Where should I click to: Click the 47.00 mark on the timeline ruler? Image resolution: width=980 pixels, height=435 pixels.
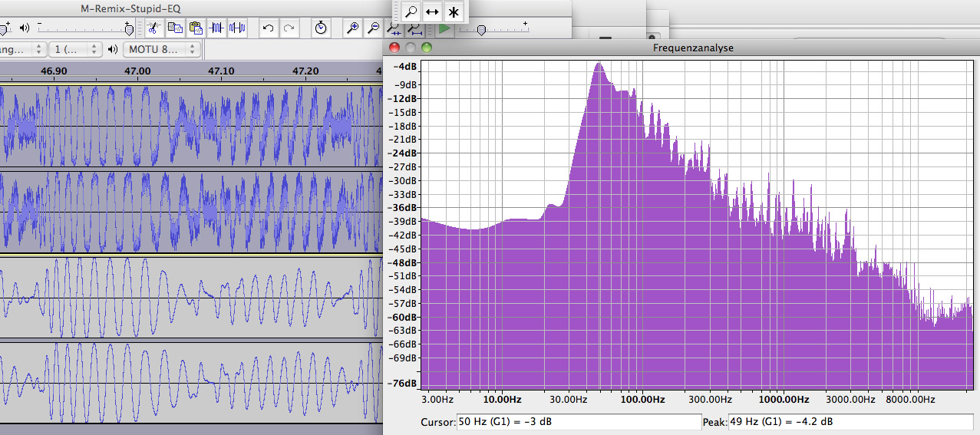pos(137,71)
